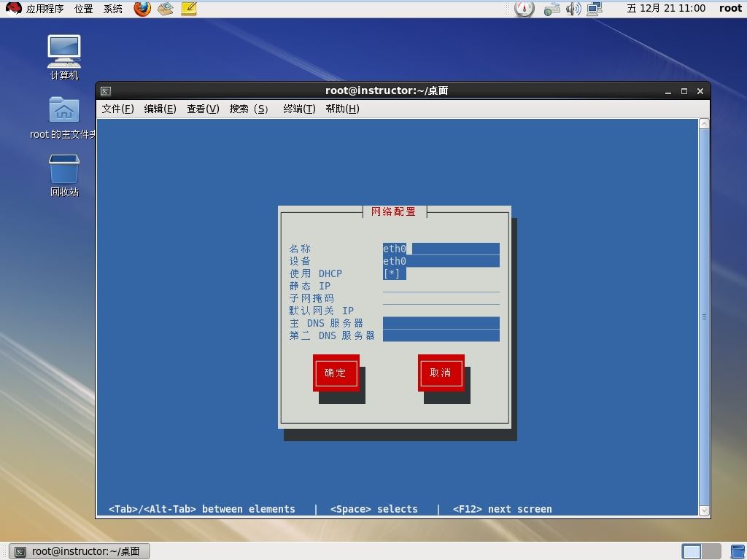Minimize the terminal window
Image resolution: width=747 pixels, height=560 pixels.
[x=668, y=91]
